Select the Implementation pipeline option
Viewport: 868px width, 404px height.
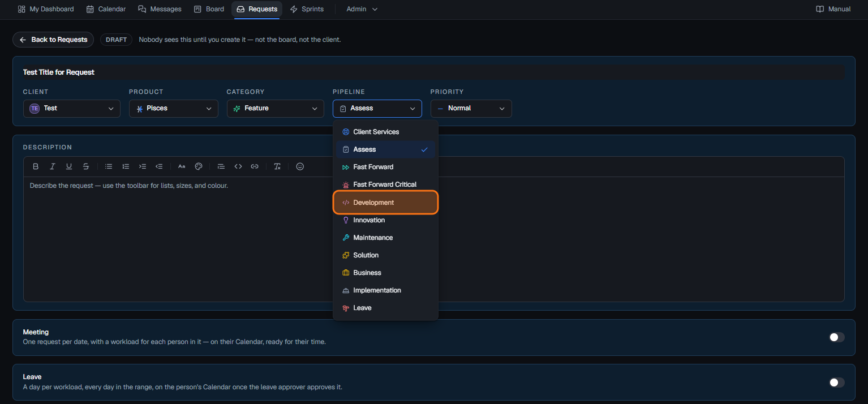point(385,290)
